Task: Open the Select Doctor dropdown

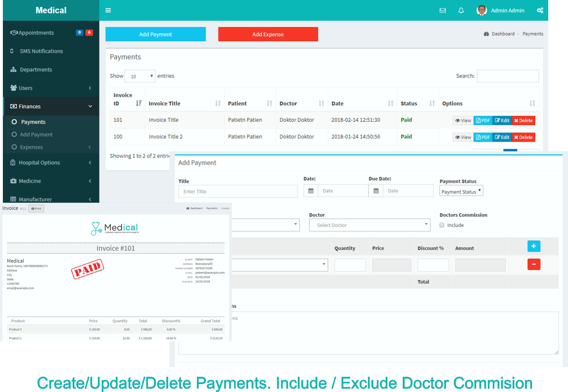Action: [370, 225]
